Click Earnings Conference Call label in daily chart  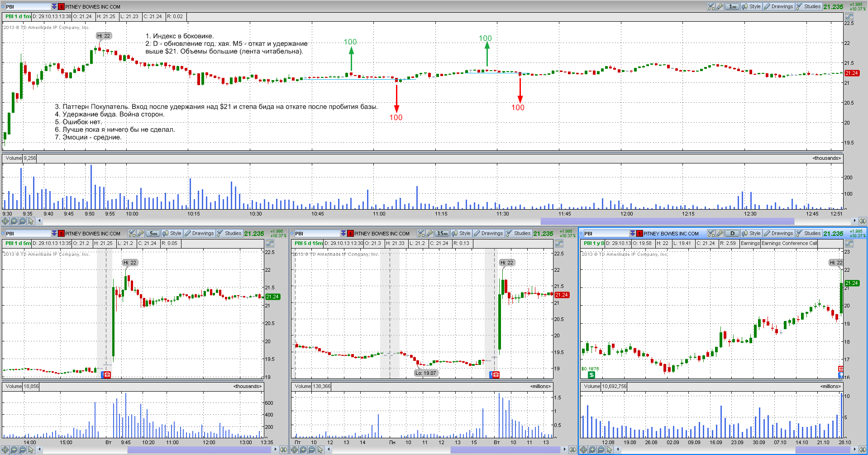coord(789,243)
